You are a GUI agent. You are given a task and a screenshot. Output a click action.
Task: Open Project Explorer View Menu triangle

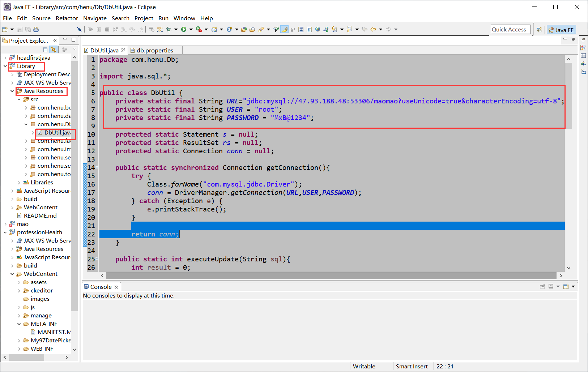pos(75,49)
